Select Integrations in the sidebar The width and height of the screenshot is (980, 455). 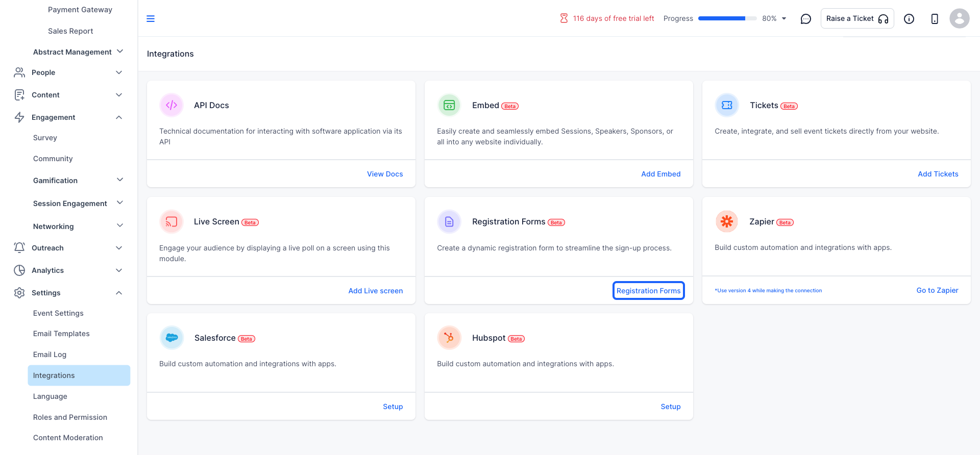click(x=79, y=375)
